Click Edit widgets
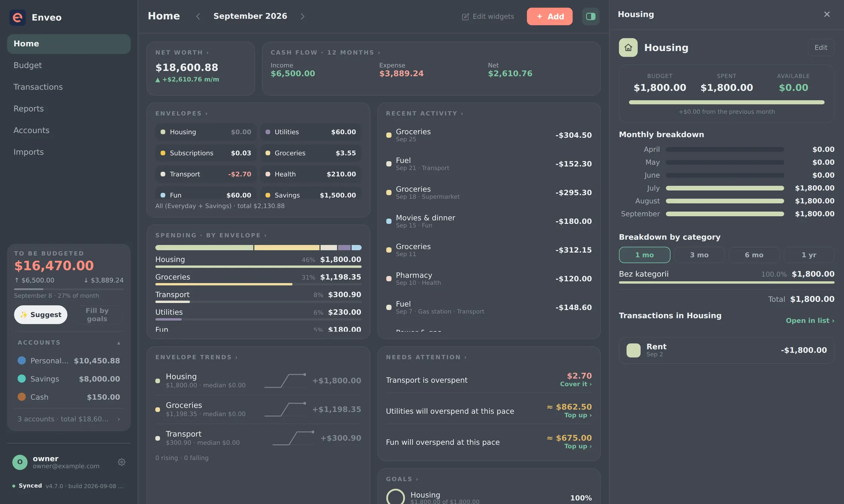This screenshot has height=504, width=844. [488, 16]
